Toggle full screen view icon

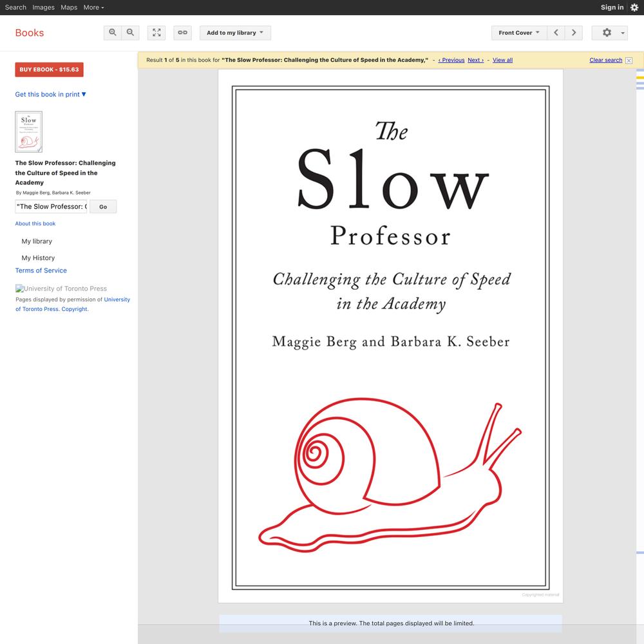[156, 33]
